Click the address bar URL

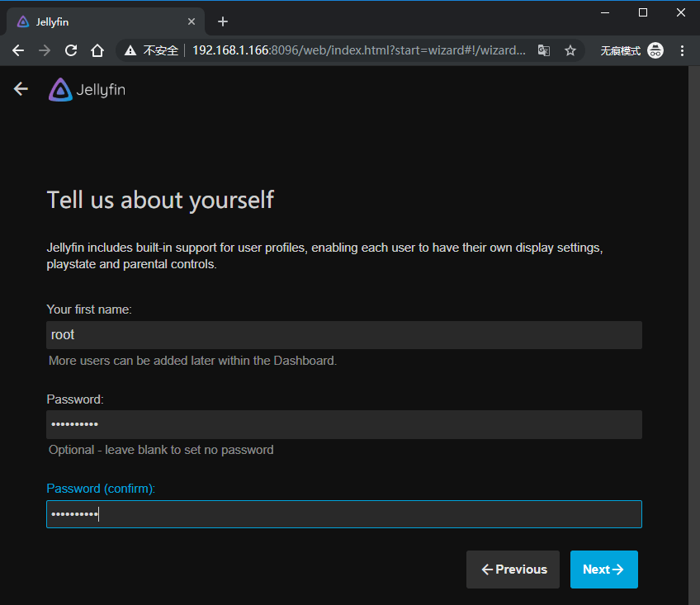coord(358,50)
